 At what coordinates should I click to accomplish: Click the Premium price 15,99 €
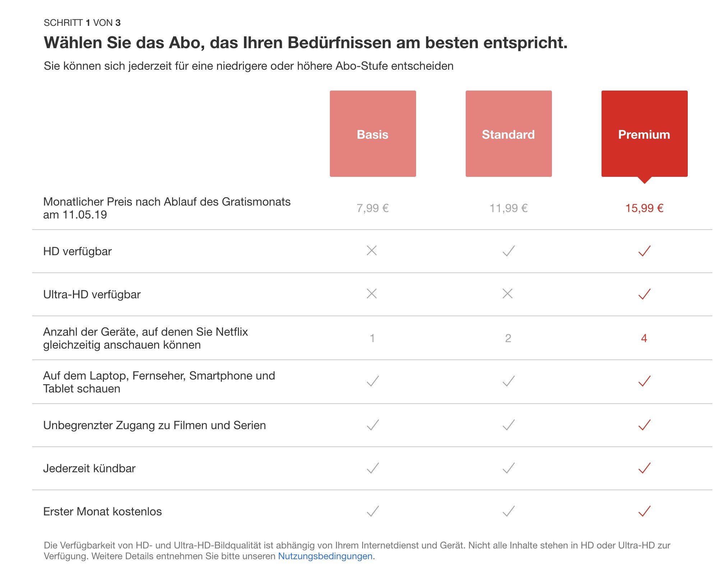tap(644, 208)
